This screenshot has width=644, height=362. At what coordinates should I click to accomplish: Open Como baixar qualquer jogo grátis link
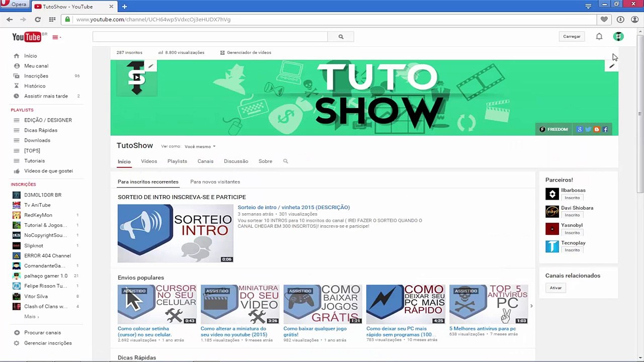[x=315, y=331]
